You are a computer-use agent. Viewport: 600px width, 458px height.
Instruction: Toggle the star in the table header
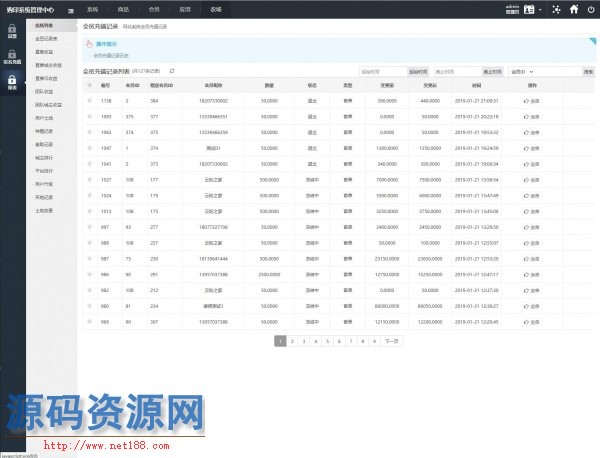pos(89,86)
